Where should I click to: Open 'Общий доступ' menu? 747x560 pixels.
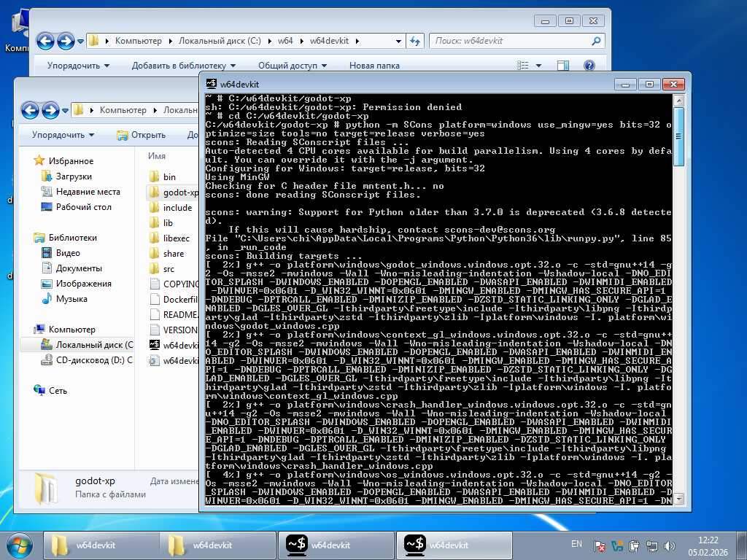pyautogui.click(x=293, y=66)
